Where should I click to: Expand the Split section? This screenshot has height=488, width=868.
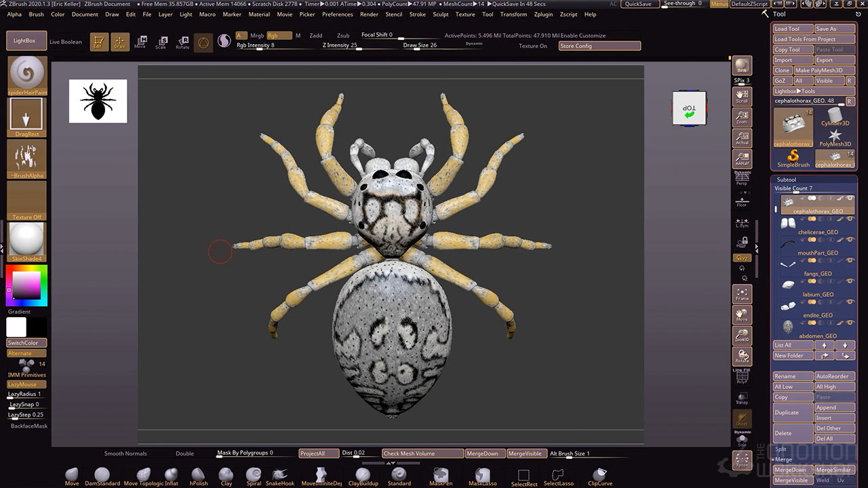pyautogui.click(x=781, y=449)
